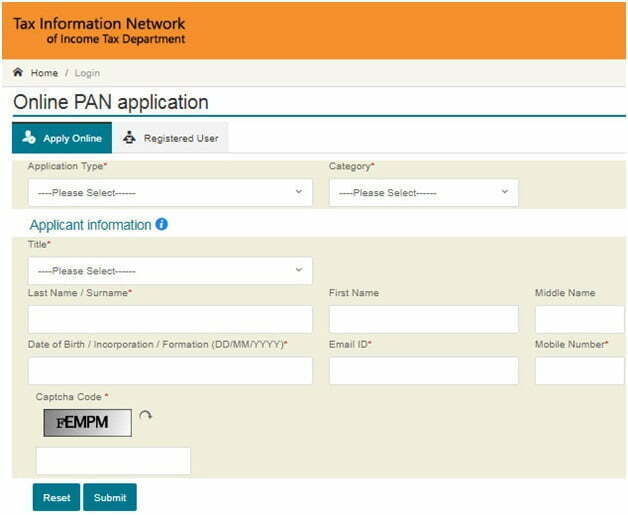Viewport: 628px width, 515px height.
Task: Click the Online PAN application heading
Action: click(x=111, y=102)
